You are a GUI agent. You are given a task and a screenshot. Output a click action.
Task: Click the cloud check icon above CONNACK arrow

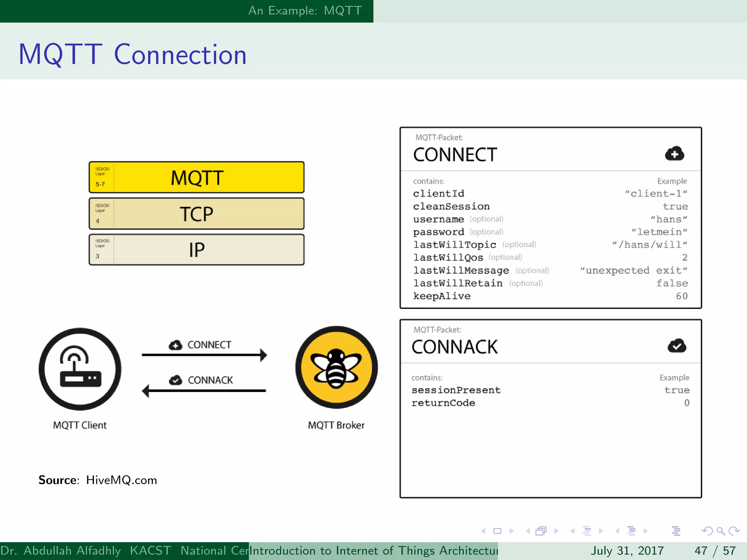tap(175, 380)
